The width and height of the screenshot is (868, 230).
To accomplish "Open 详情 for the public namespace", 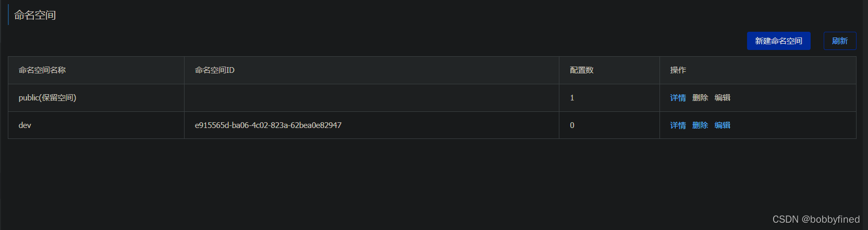I will tap(678, 98).
